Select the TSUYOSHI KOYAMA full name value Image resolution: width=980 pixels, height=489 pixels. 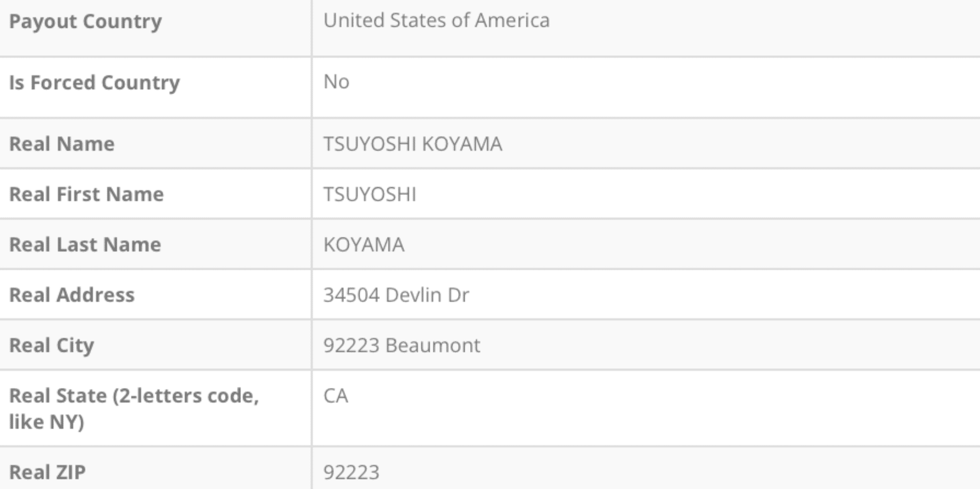pyautogui.click(x=412, y=144)
